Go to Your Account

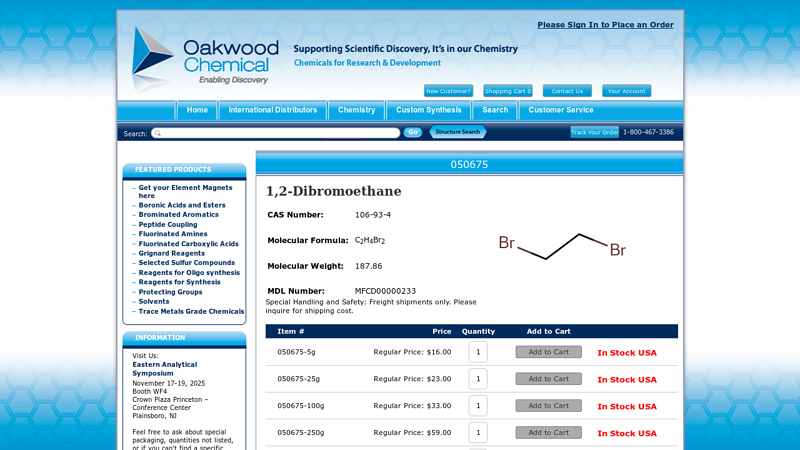click(626, 91)
